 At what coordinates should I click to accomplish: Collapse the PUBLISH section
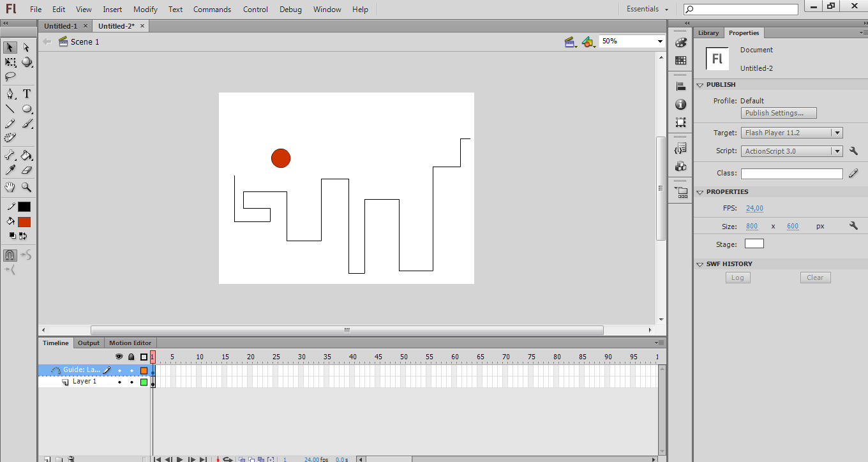pyautogui.click(x=700, y=84)
